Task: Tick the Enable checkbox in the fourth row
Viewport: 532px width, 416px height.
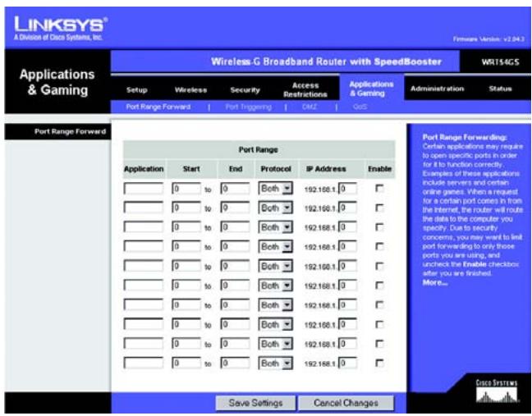Action: tap(379, 246)
